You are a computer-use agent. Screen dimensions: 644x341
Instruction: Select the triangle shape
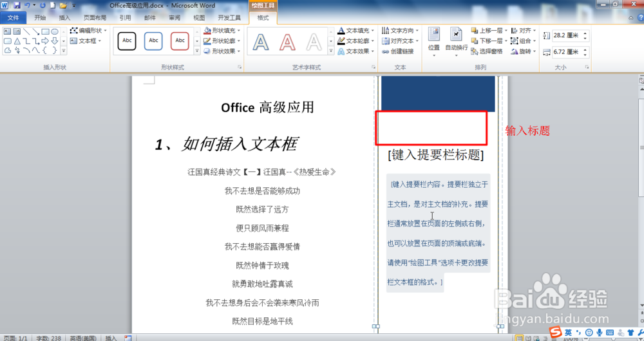pos(17,41)
